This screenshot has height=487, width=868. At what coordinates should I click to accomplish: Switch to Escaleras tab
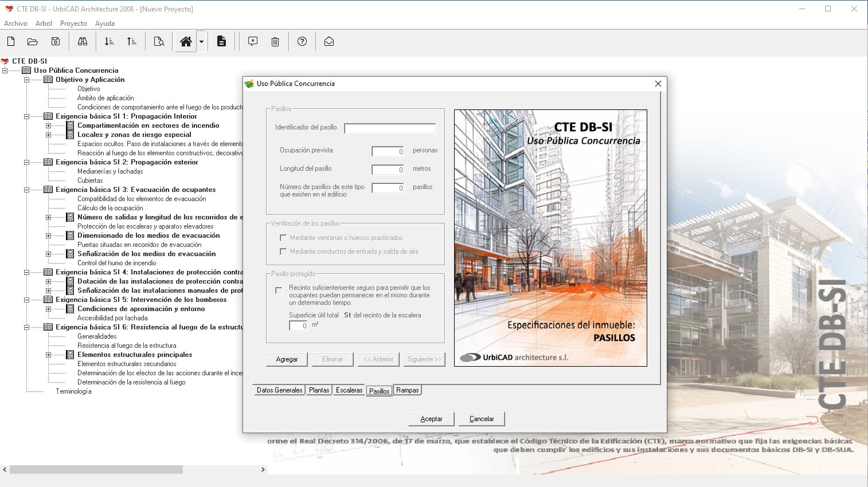(349, 390)
